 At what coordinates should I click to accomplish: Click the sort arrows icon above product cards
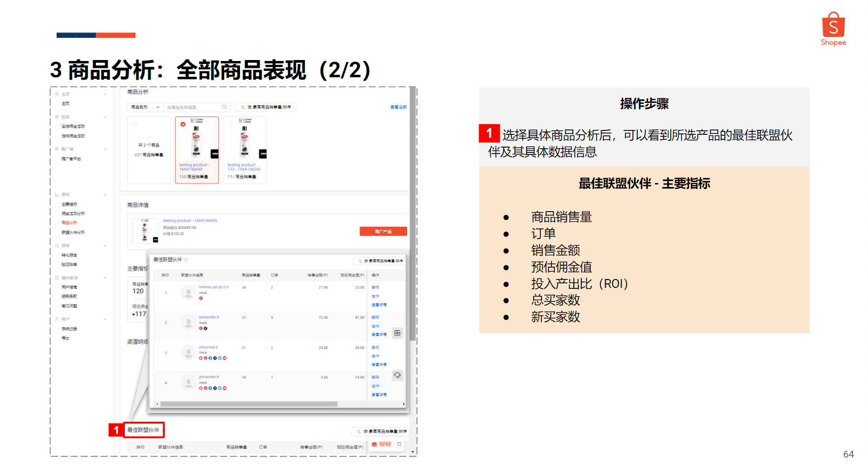tap(242, 107)
